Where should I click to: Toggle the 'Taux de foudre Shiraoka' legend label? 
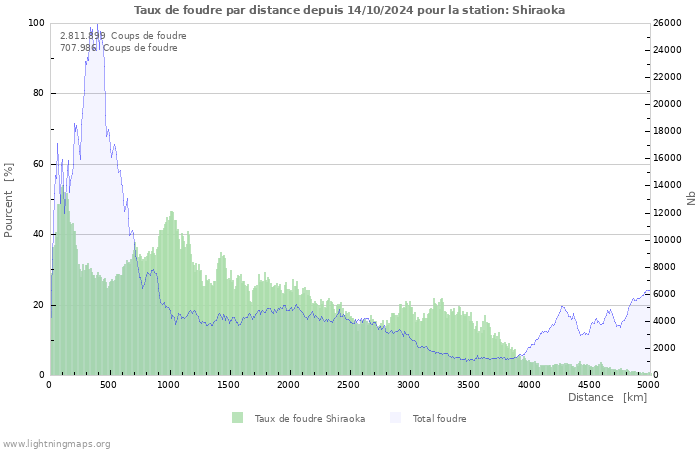click(309, 419)
